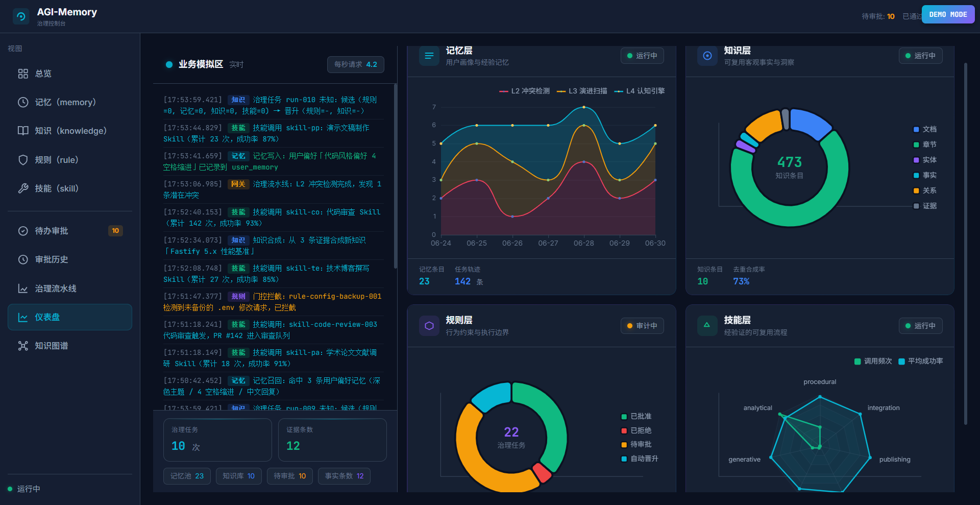
Task: Select the 规则 (rule) sidebar item
Action: pos(70,160)
